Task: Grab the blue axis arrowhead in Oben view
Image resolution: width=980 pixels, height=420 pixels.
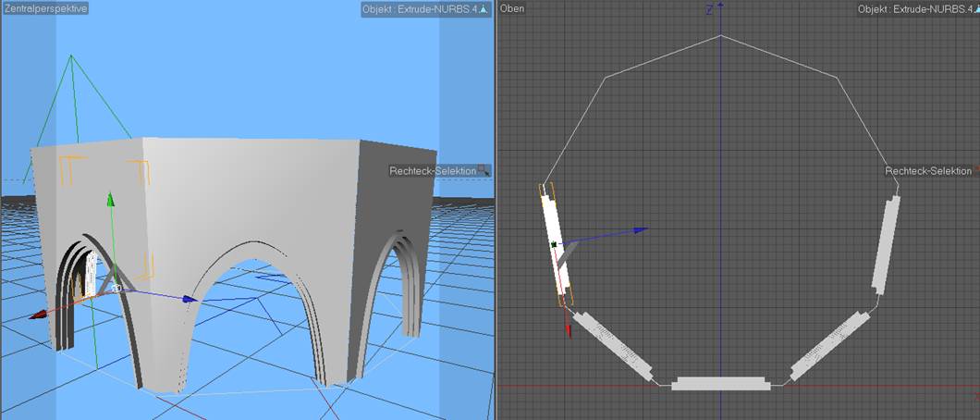Action: pos(640,230)
